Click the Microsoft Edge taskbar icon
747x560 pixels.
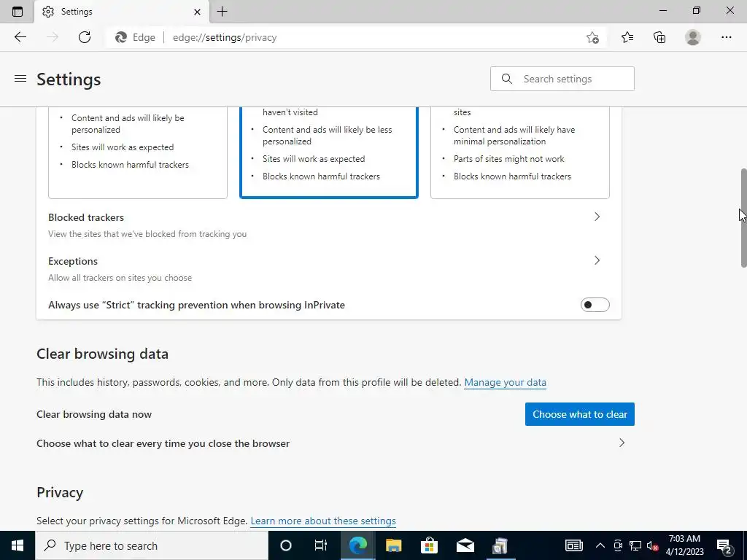[x=357, y=545]
